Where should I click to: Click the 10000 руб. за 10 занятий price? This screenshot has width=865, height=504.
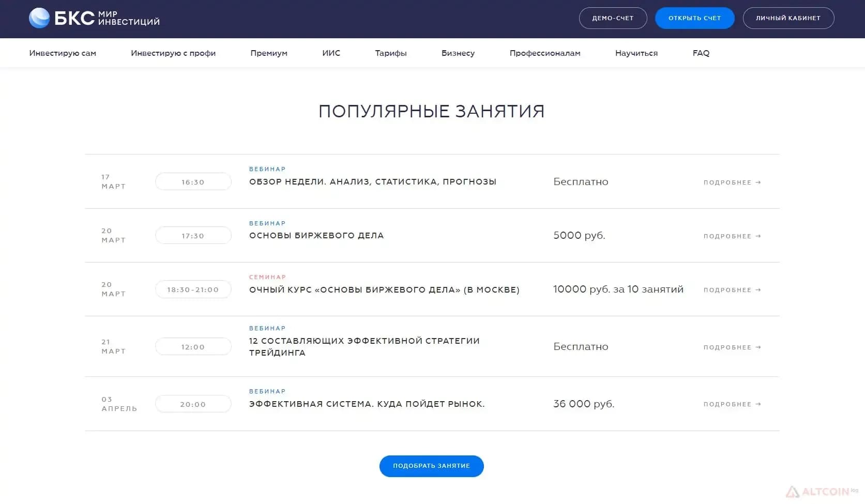[618, 289]
